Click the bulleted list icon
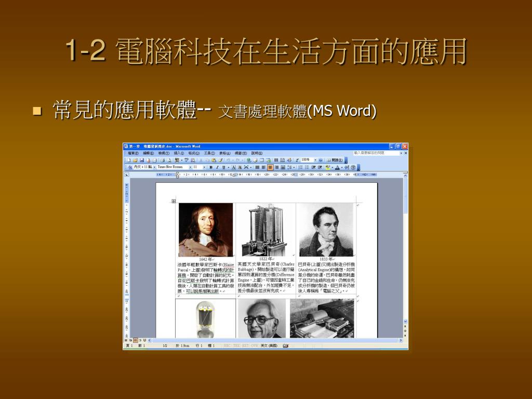This screenshot has height=399, width=532. click(307, 167)
